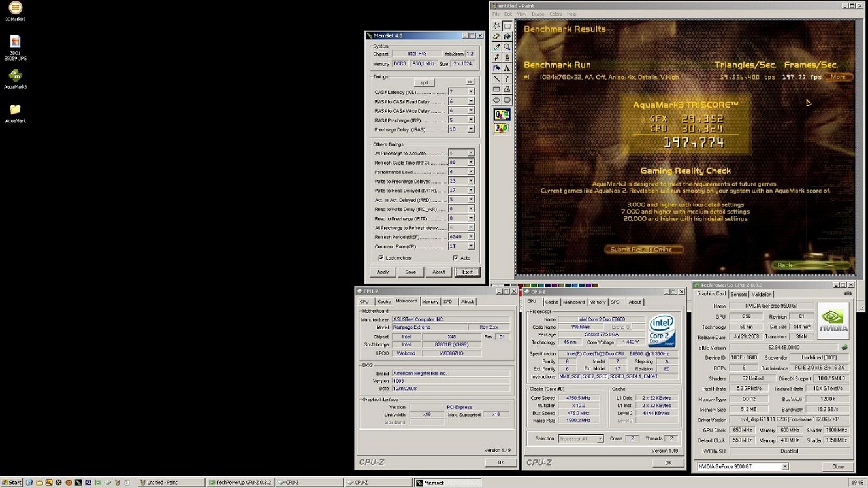Click the About button in MemSet
Screen dimensions: 868x488
click(x=439, y=272)
